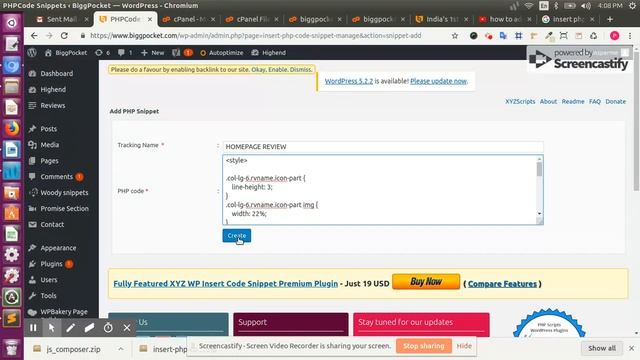Edit the Tracking Name field
This screenshot has height=360, width=640.
[x=383, y=147]
